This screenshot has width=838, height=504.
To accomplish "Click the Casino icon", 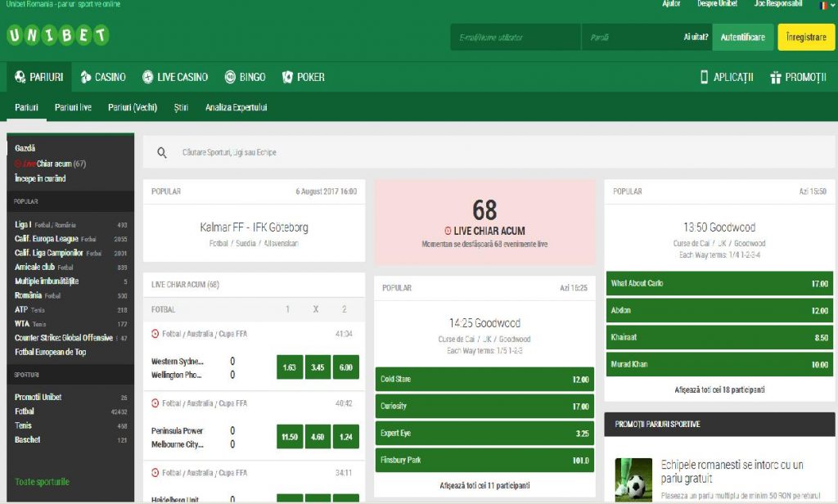I will [x=85, y=77].
